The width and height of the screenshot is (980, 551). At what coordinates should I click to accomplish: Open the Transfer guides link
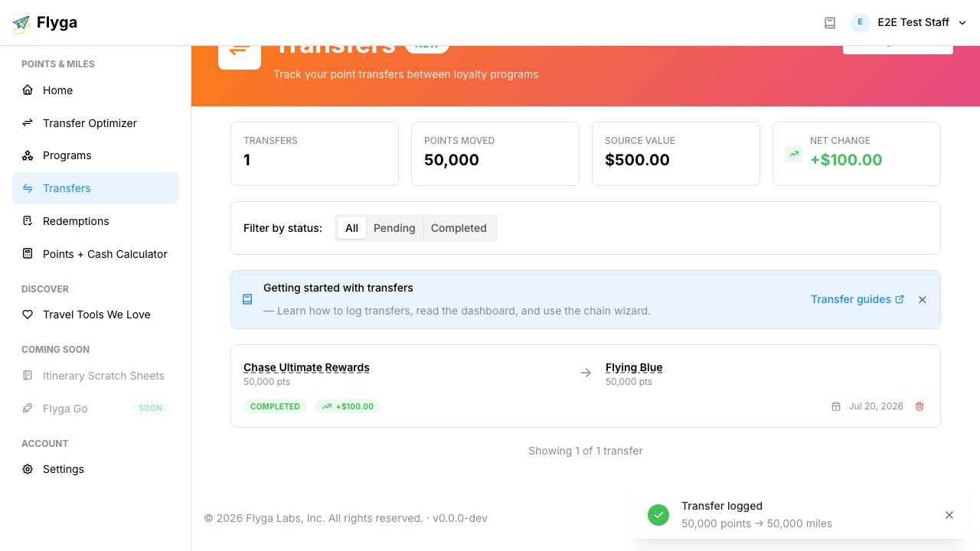(857, 299)
